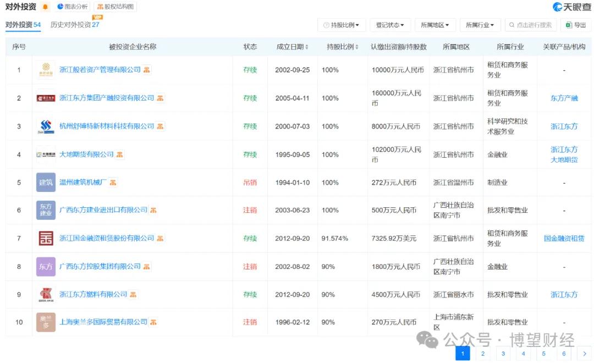Screen dimensions: 594x364
Task: Open 东方产融 related product link
Action: coord(564,98)
